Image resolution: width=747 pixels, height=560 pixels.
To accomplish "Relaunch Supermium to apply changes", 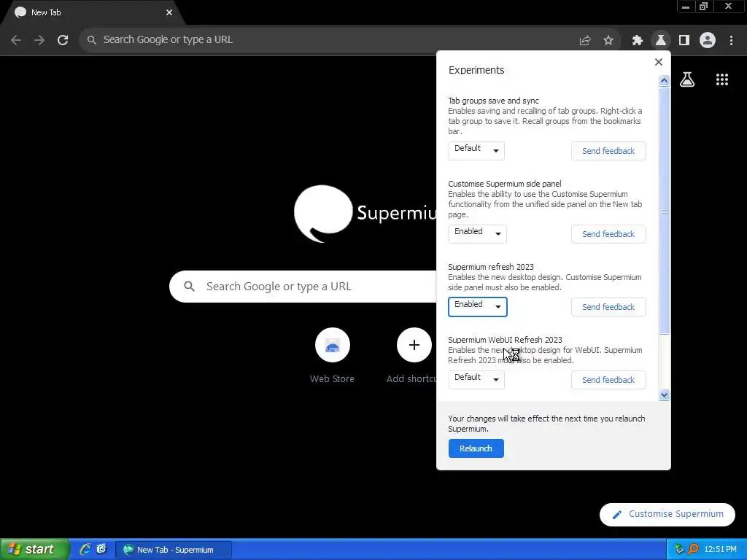I will 476,448.
